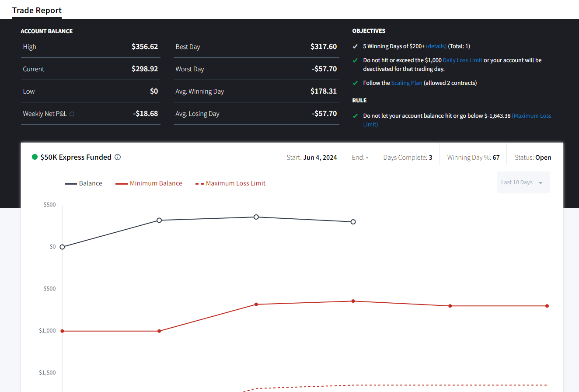Viewport: 579px width, 392px height.
Task: Open the Daily Loss Limit link
Action: coord(463,60)
